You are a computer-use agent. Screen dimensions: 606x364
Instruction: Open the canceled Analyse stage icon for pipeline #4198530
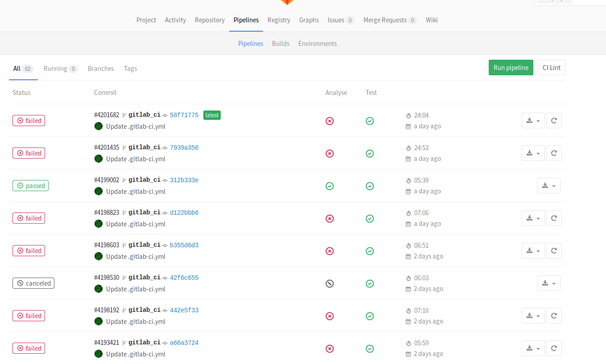point(330,283)
